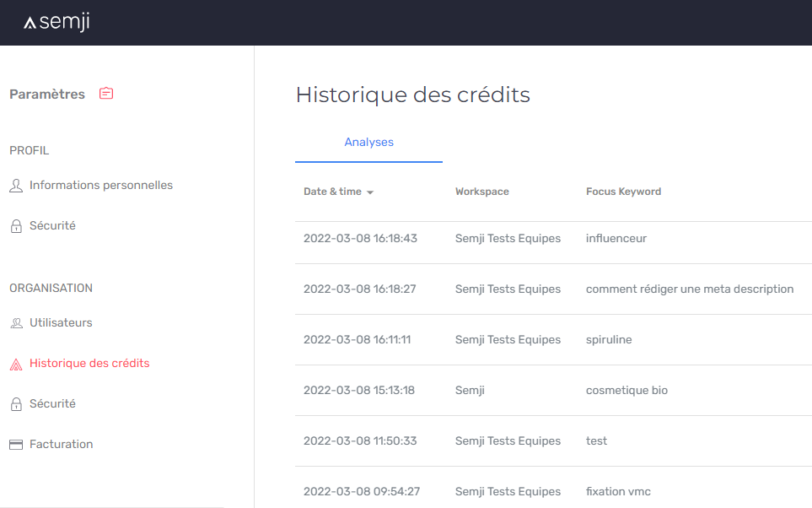Select the spiruline analysis row
The height and width of the screenshot is (508, 812).
554,339
